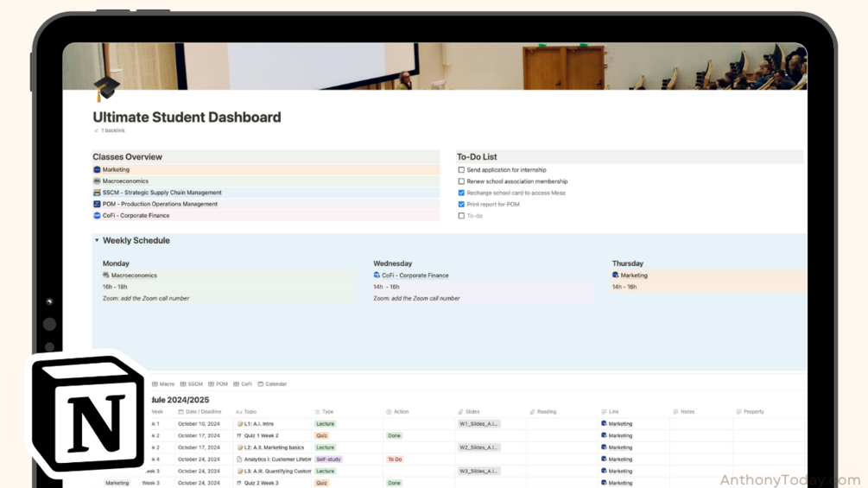Click the circle icon in the Action header
Viewport: 868px width, 488px height.
coord(389,412)
